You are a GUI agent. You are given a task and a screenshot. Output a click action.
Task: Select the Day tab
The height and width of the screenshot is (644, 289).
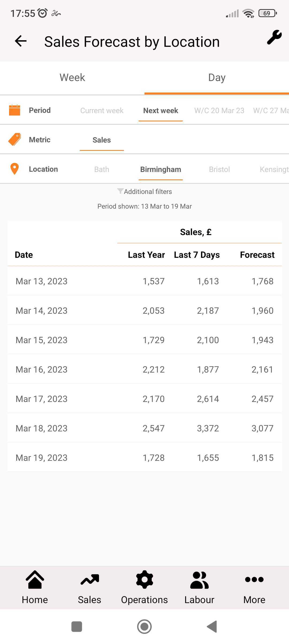coord(217,78)
